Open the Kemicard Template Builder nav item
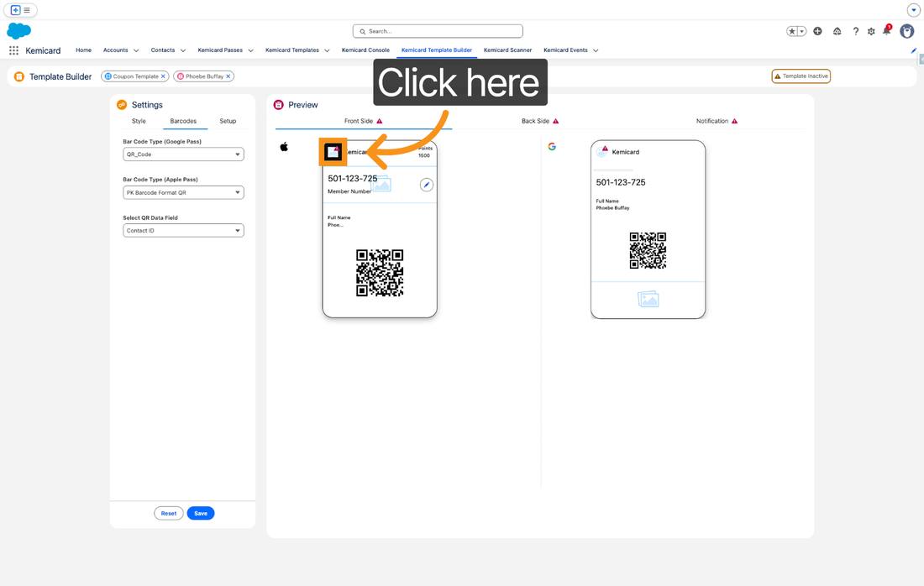The height and width of the screenshot is (586, 924). pyautogui.click(x=437, y=50)
